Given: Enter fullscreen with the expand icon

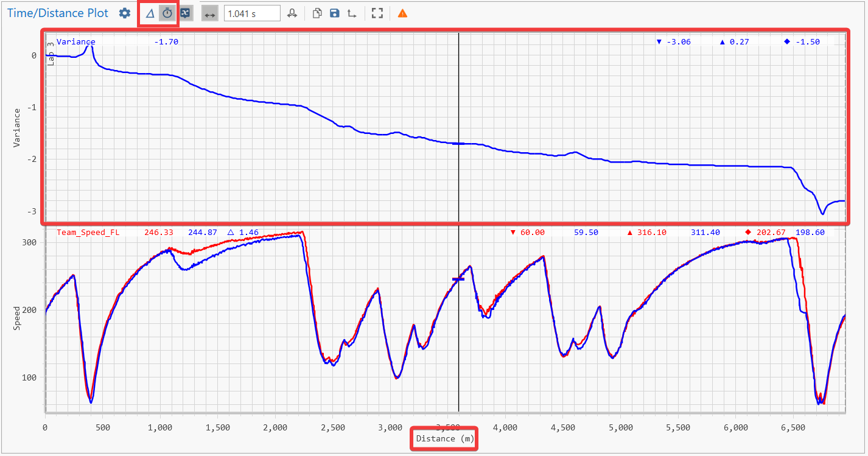Looking at the screenshot, I should 377,13.
